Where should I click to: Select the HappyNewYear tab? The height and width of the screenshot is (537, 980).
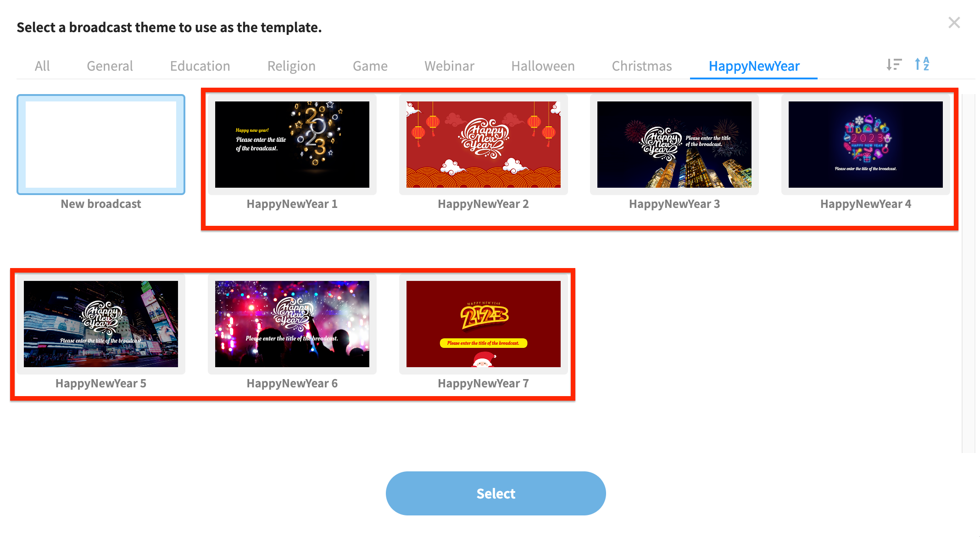(x=754, y=66)
